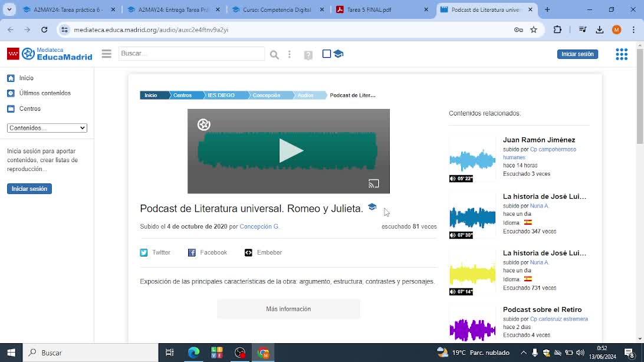Open the Windows Start menu
This screenshot has height=362, width=644.
point(11,353)
